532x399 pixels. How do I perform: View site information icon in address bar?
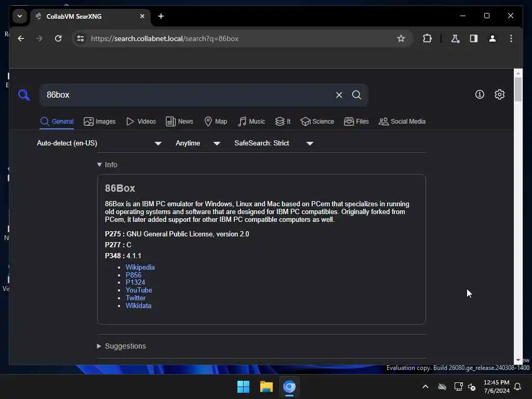pos(81,38)
